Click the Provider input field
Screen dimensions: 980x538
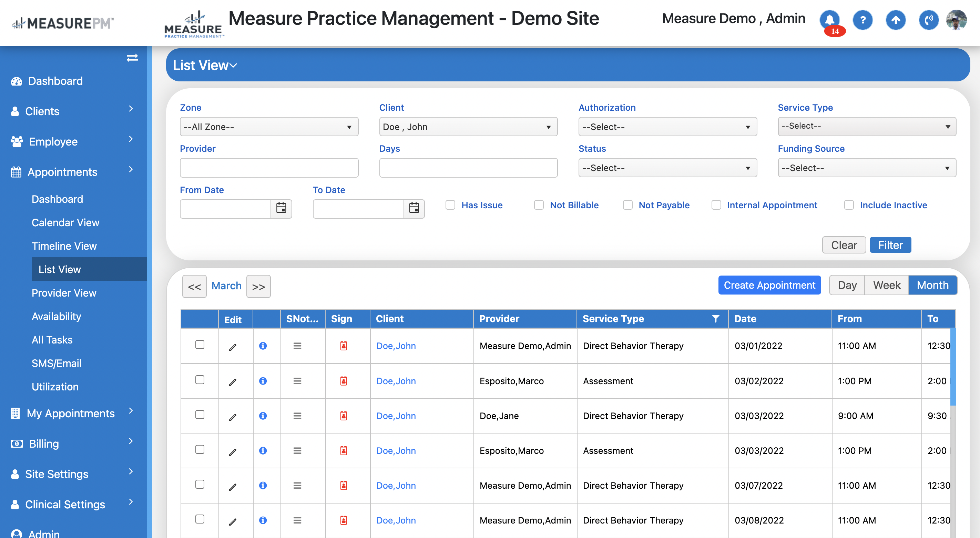[x=269, y=168]
